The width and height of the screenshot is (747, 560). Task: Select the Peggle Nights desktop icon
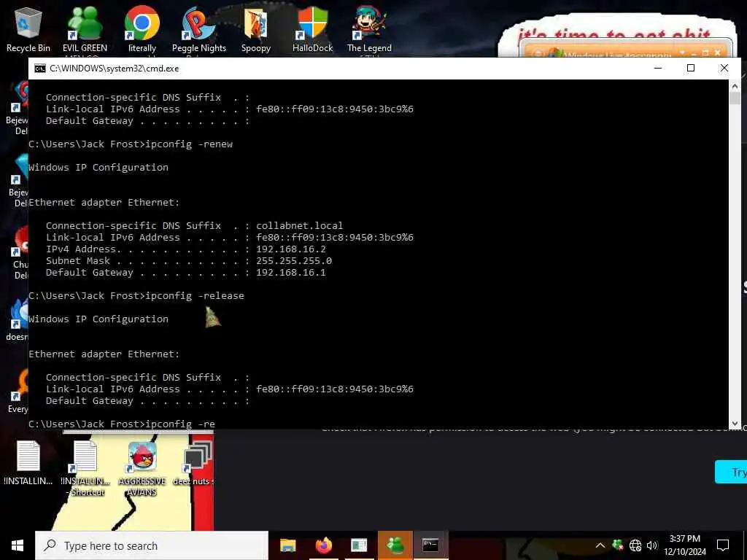point(199,29)
